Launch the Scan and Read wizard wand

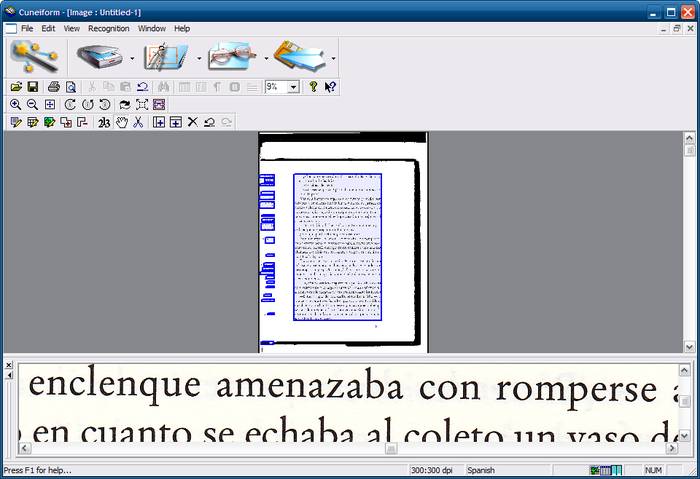tap(35, 57)
